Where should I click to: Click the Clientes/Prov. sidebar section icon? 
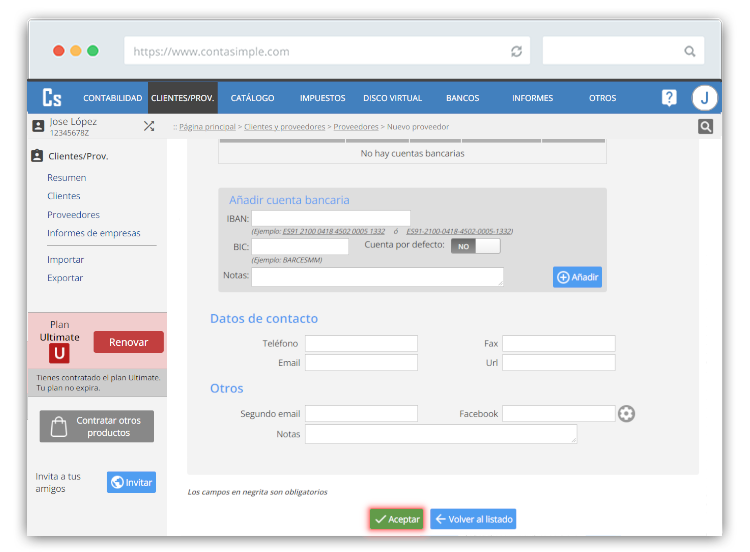click(x=37, y=156)
